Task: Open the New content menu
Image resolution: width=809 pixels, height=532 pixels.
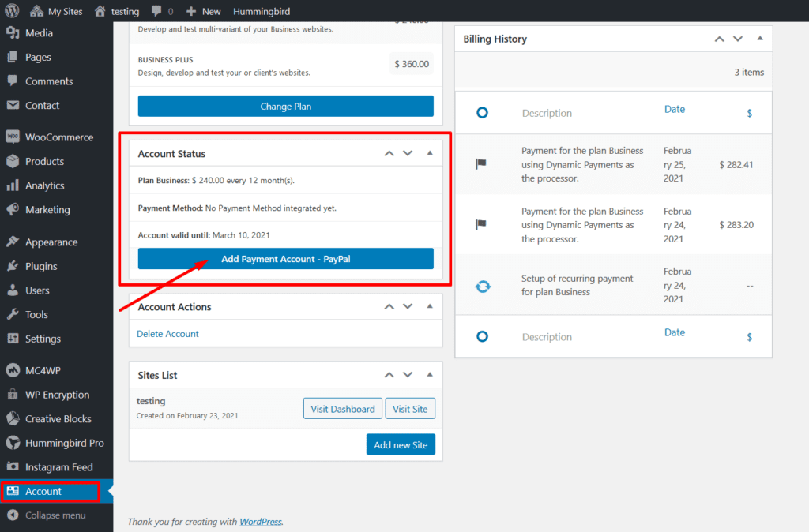Action: [x=203, y=11]
